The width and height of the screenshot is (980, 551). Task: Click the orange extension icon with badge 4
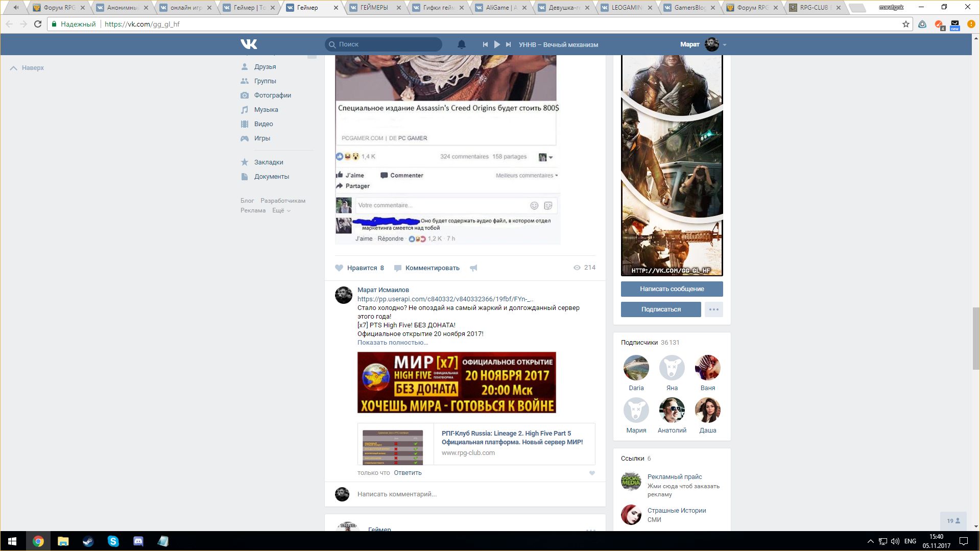click(939, 25)
